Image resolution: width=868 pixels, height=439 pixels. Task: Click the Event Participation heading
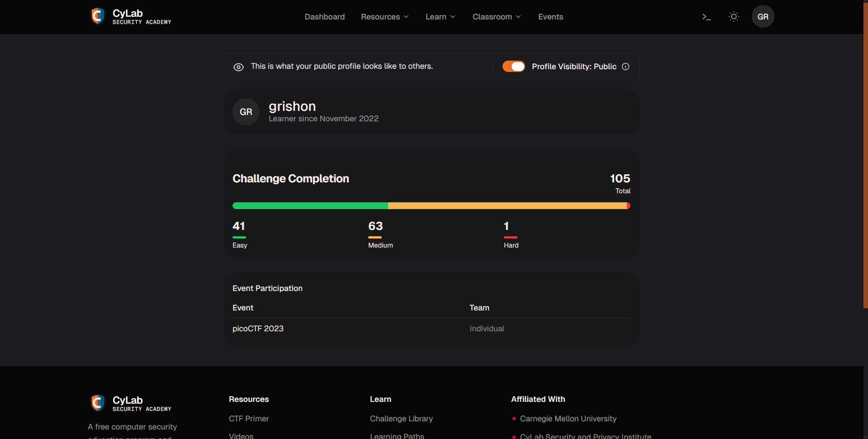click(267, 288)
